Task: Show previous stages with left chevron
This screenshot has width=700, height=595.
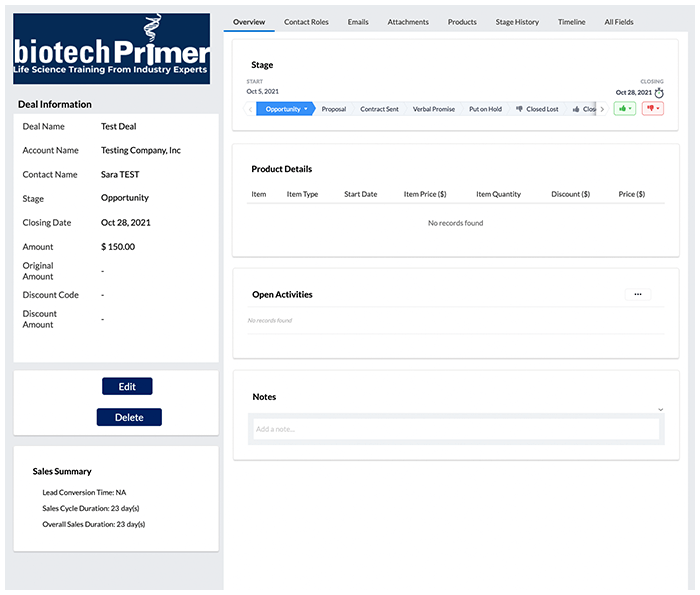Action: click(x=250, y=109)
